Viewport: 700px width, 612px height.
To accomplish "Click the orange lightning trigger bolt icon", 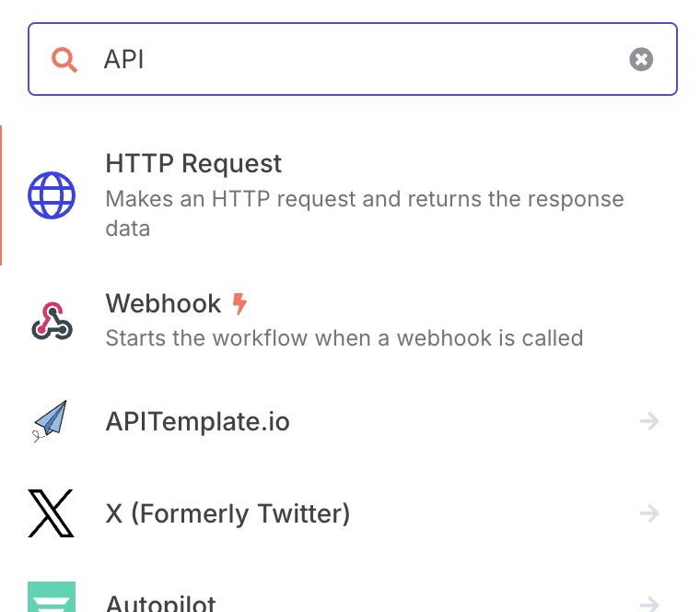I will [239, 304].
